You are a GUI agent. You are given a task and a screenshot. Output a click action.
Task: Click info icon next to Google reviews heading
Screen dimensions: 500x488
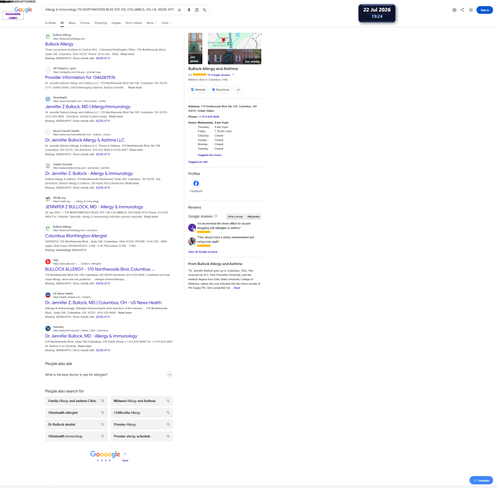pyautogui.click(x=216, y=216)
